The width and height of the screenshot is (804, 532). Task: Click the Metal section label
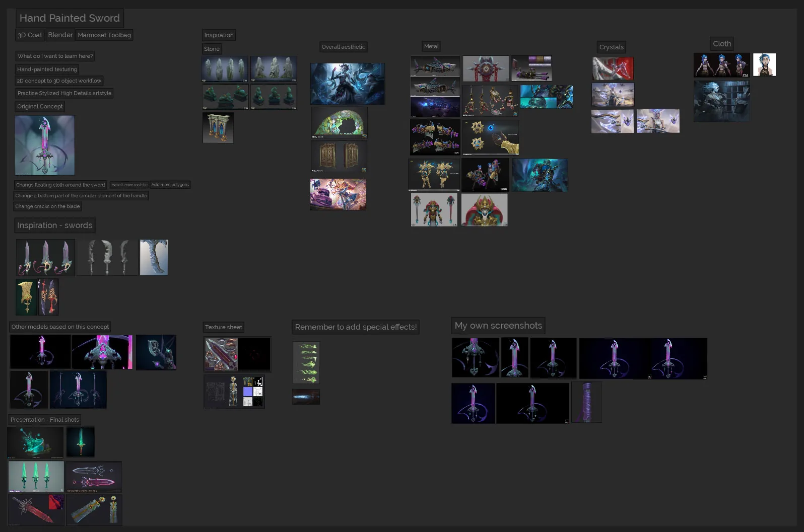pyautogui.click(x=431, y=46)
